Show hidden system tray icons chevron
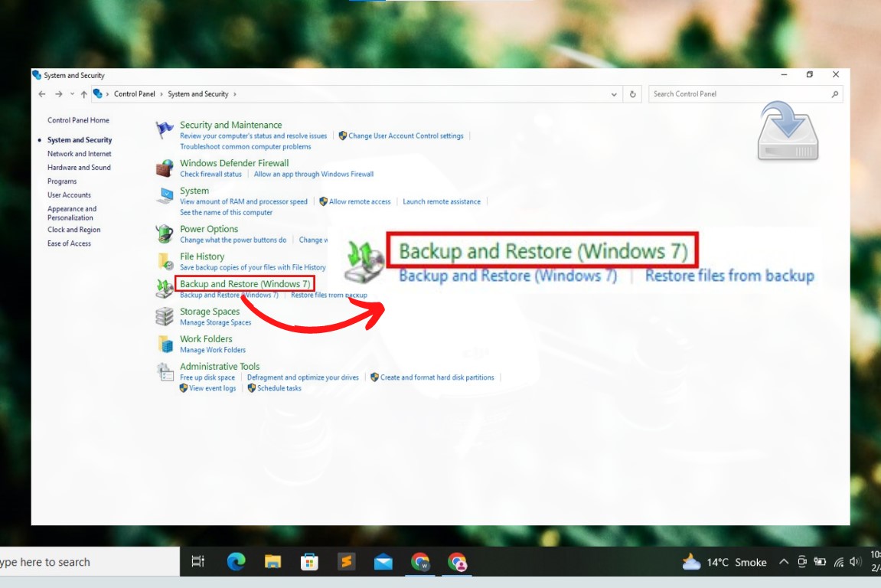 pyautogui.click(x=784, y=561)
